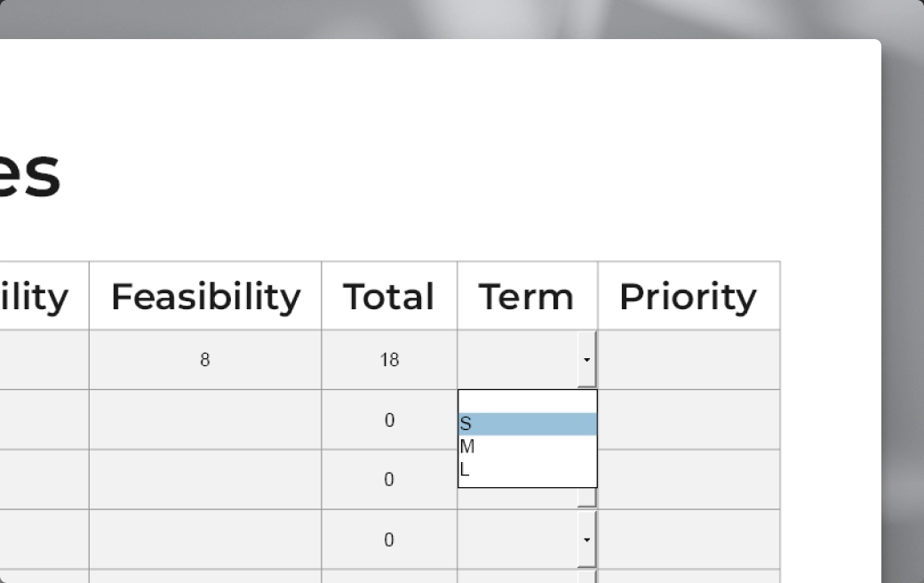
Task: Open the Term dropdown arrow in the fourth row
Action: pos(587,539)
